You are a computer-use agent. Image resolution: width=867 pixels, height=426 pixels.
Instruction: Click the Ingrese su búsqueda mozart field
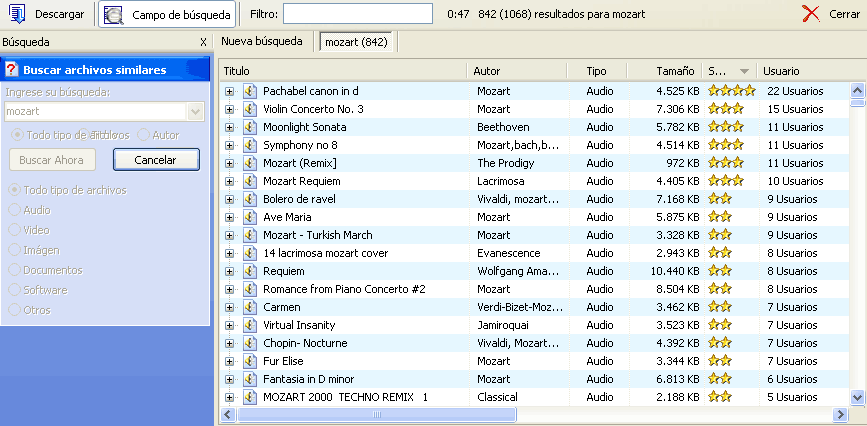(x=96, y=111)
